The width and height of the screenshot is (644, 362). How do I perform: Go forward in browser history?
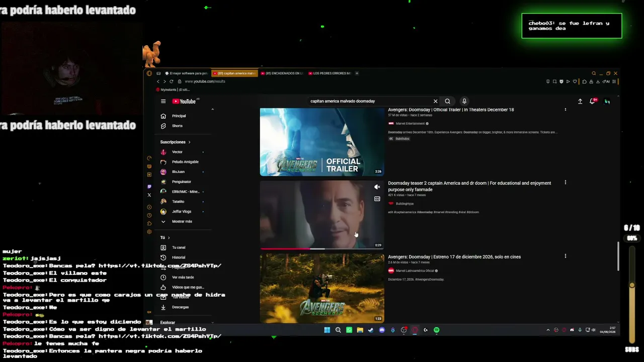pyautogui.click(x=165, y=81)
